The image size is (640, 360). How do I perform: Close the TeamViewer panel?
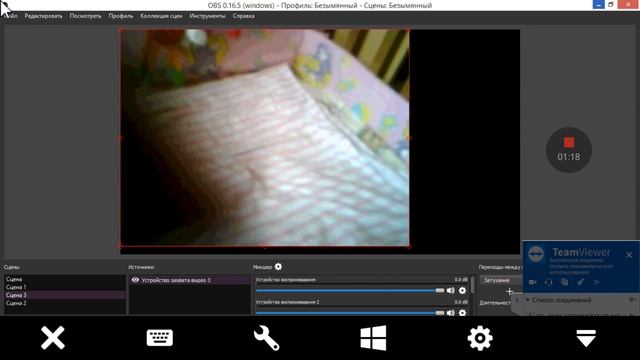(x=629, y=255)
